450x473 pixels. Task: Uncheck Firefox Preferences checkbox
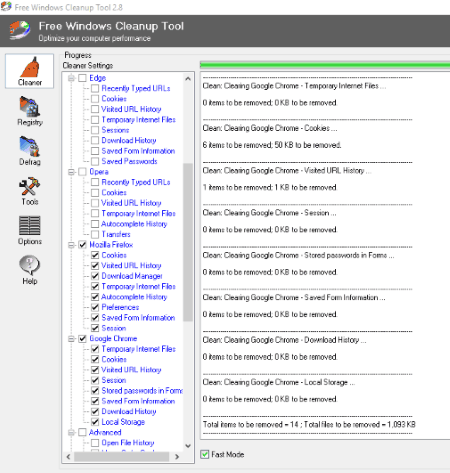point(95,307)
